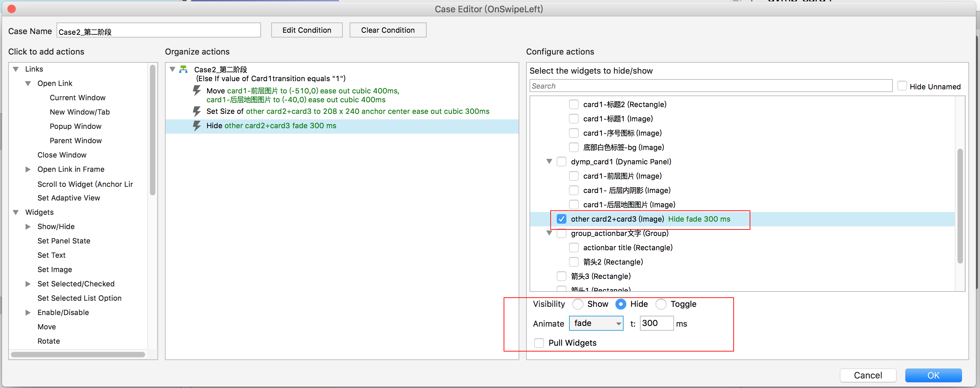980x388 pixels.
Task: Collapse the dymp_card1 Dynamic Panel node
Action: coord(549,162)
